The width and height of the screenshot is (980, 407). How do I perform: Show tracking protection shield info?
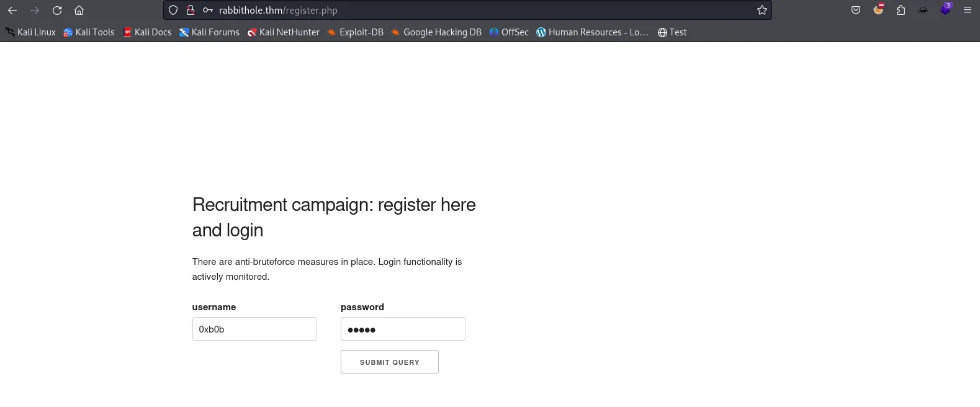tap(173, 11)
